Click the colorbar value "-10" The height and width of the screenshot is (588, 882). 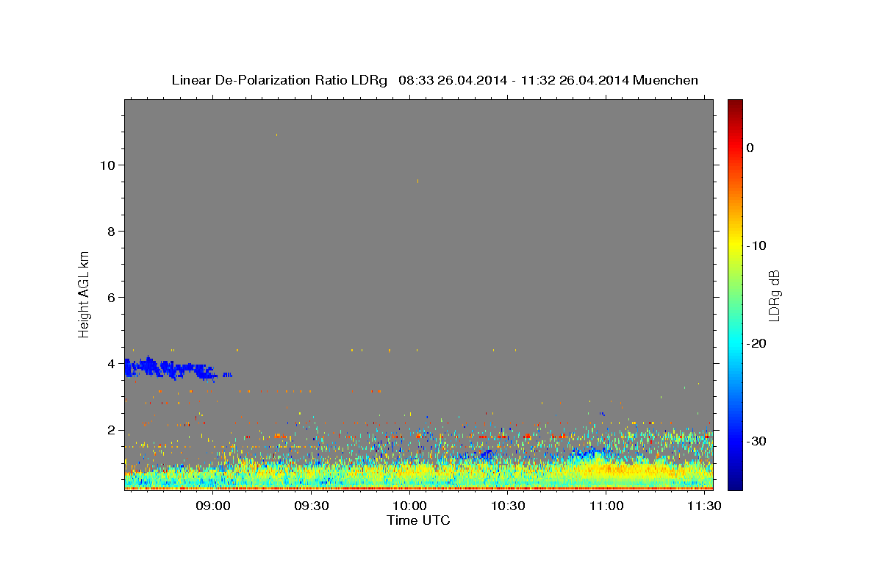point(757,245)
